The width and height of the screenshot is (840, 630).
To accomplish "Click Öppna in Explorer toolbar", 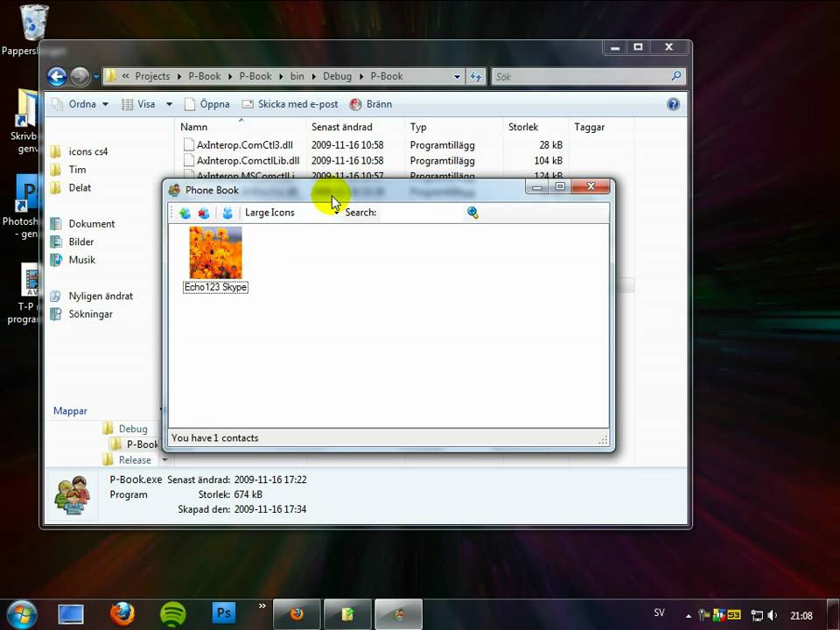I will coord(206,104).
